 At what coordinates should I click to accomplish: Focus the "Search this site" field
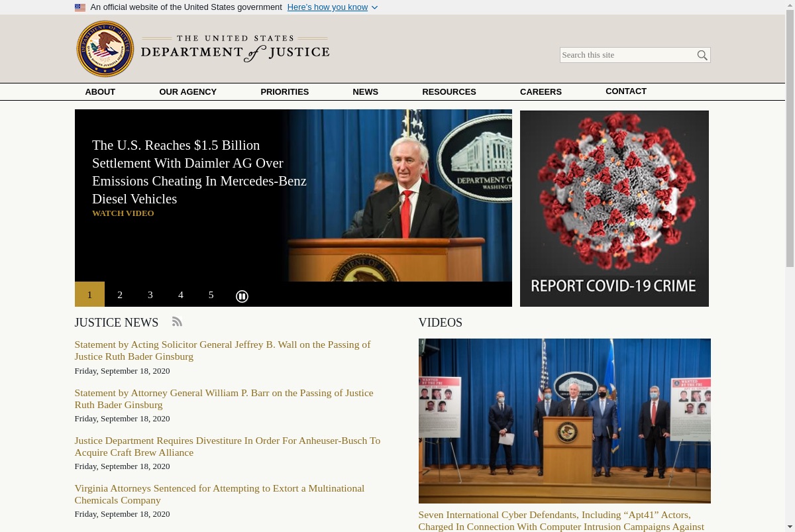(x=627, y=55)
